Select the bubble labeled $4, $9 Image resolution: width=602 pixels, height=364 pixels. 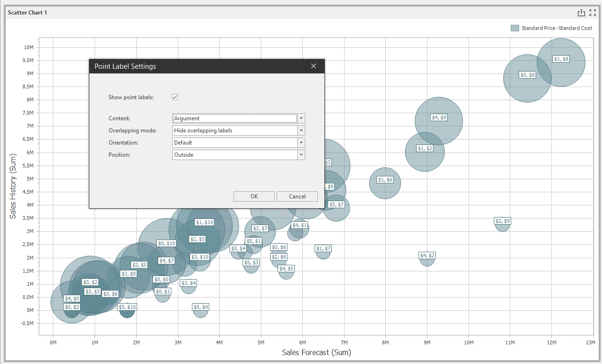click(439, 121)
